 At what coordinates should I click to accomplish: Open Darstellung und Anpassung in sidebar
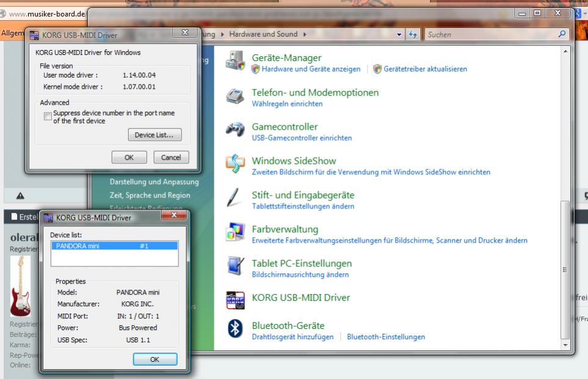(x=154, y=182)
